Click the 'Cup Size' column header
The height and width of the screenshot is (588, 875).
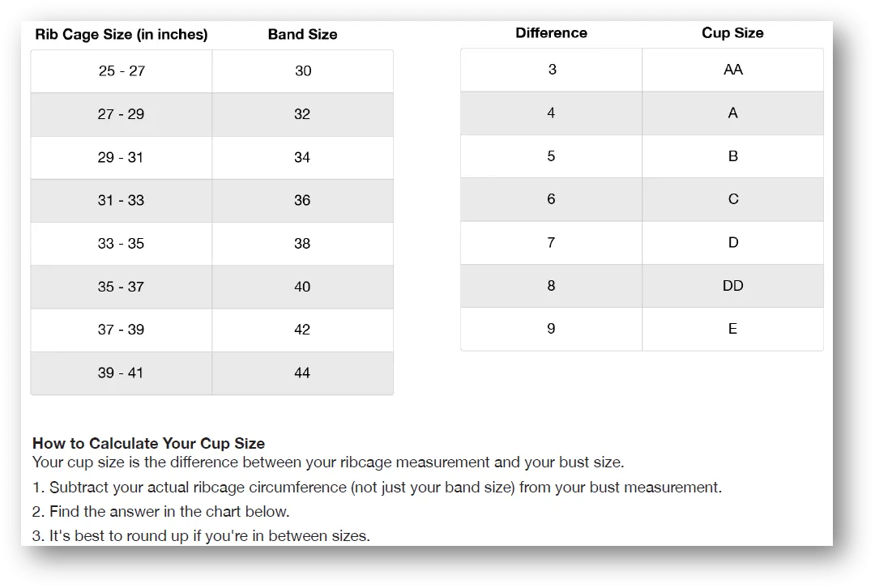732,33
